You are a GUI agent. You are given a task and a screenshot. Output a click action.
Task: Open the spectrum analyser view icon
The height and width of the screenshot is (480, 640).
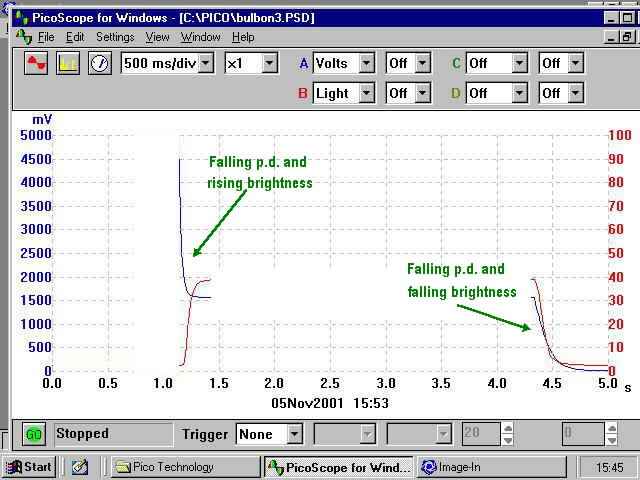pos(68,63)
